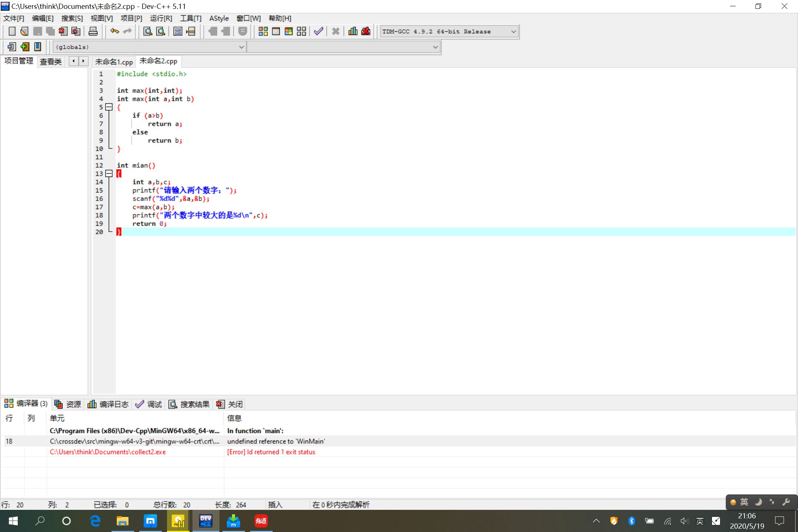Click the 关闭 tab to close panel
Screen dimensions: 798x532
[229, 404]
